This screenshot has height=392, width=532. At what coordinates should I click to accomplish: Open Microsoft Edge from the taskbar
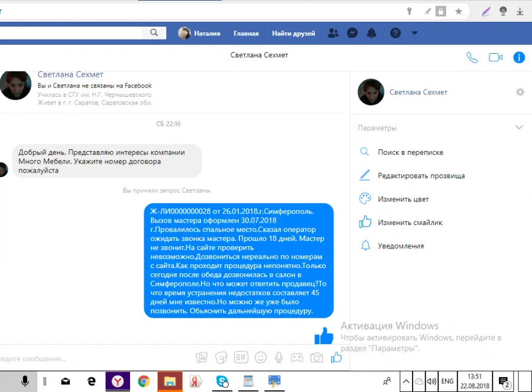[x=91, y=381]
